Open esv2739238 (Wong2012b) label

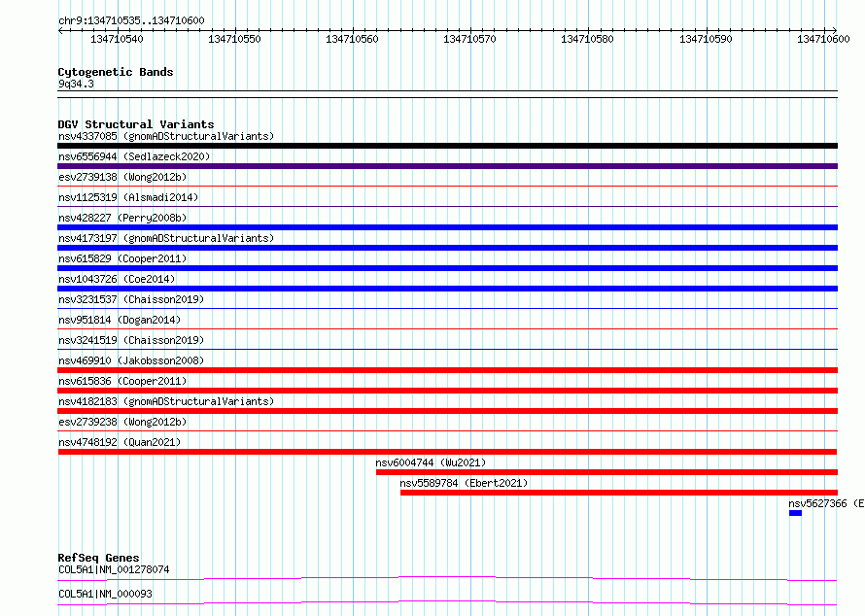[x=122, y=422]
